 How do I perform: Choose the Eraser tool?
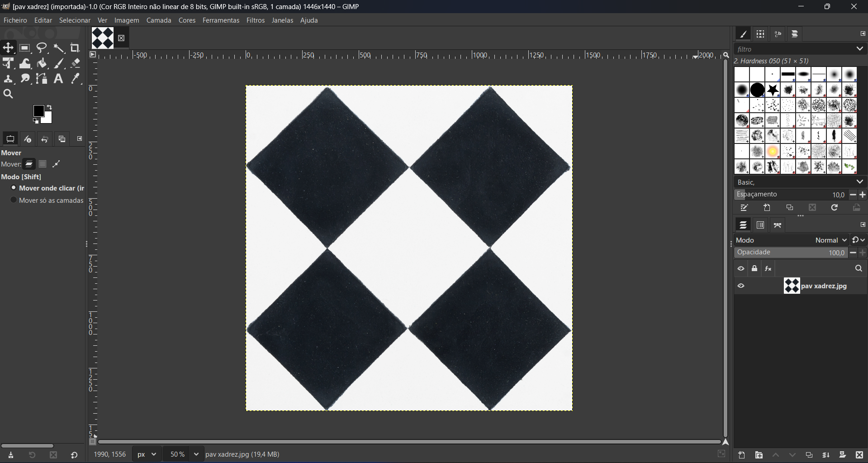pos(76,63)
